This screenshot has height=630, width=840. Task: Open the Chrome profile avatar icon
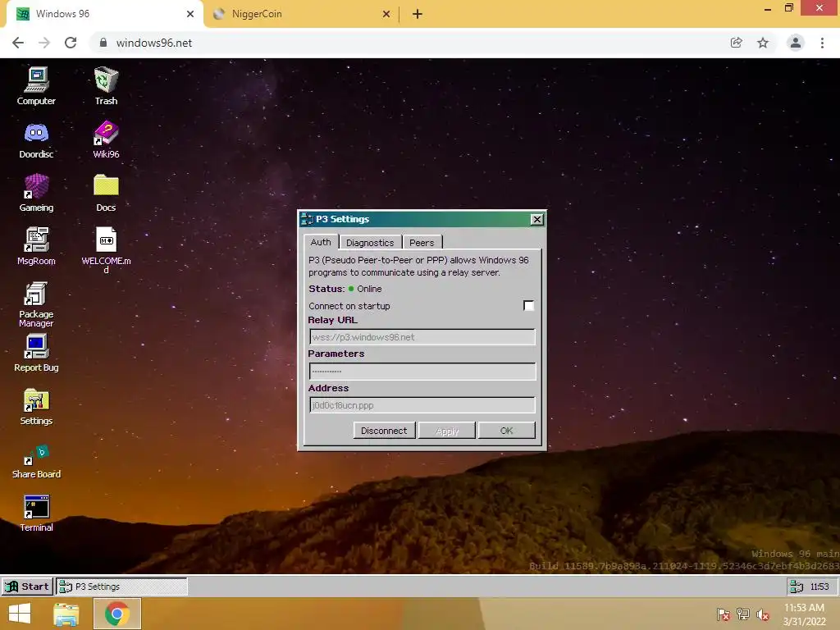(x=796, y=43)
